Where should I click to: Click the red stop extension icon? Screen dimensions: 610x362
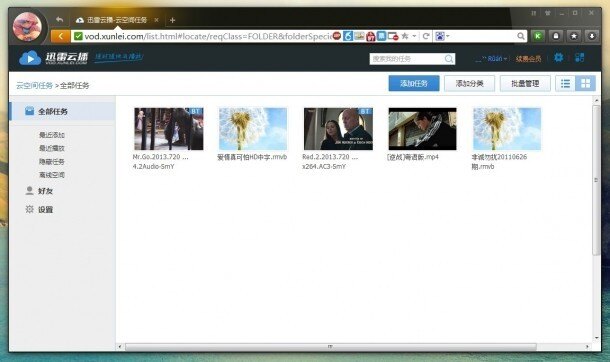(x=337, y=36)
